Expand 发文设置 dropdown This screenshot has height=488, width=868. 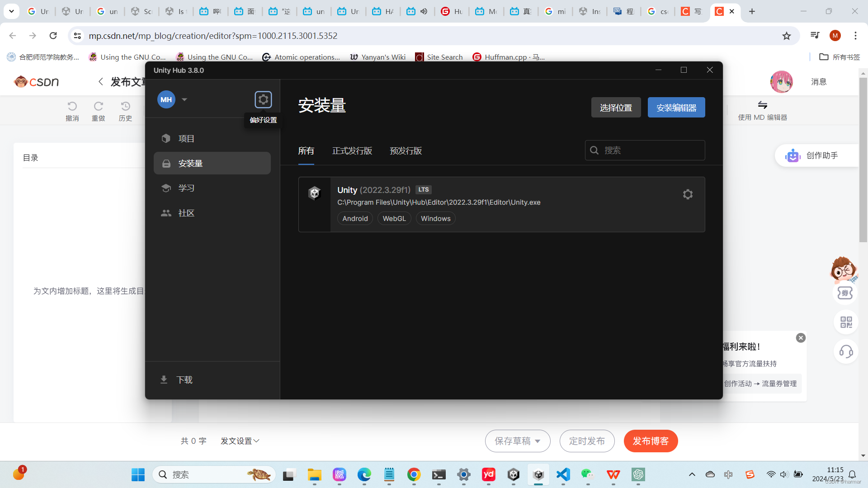(240, 441)
